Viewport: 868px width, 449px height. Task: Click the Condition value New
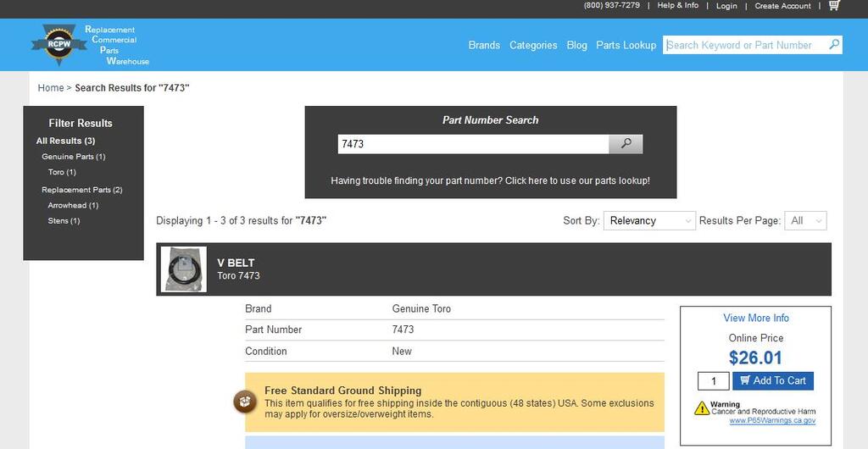pos(401,351)
